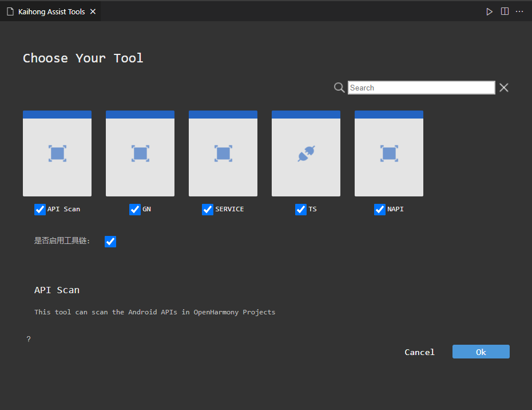Select the SERVICE tool card

coord(223,153)
